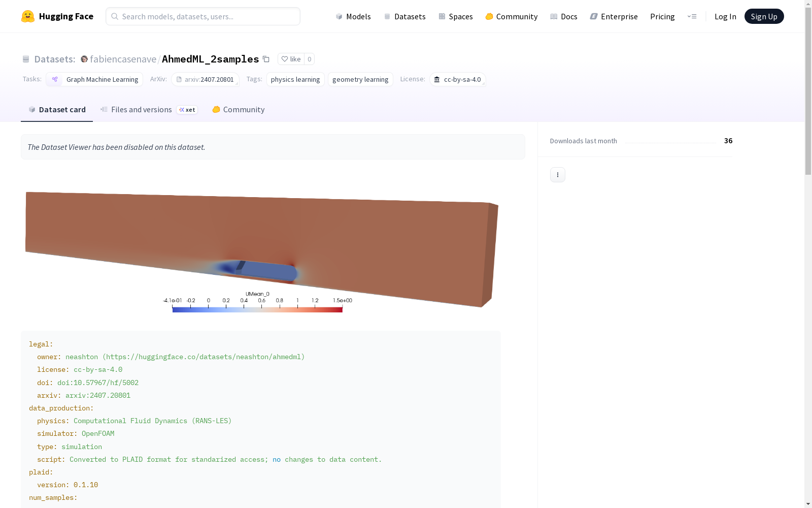The image size is (812, 508).
Task: Open the Datasets page
Action: coord(404,16)
